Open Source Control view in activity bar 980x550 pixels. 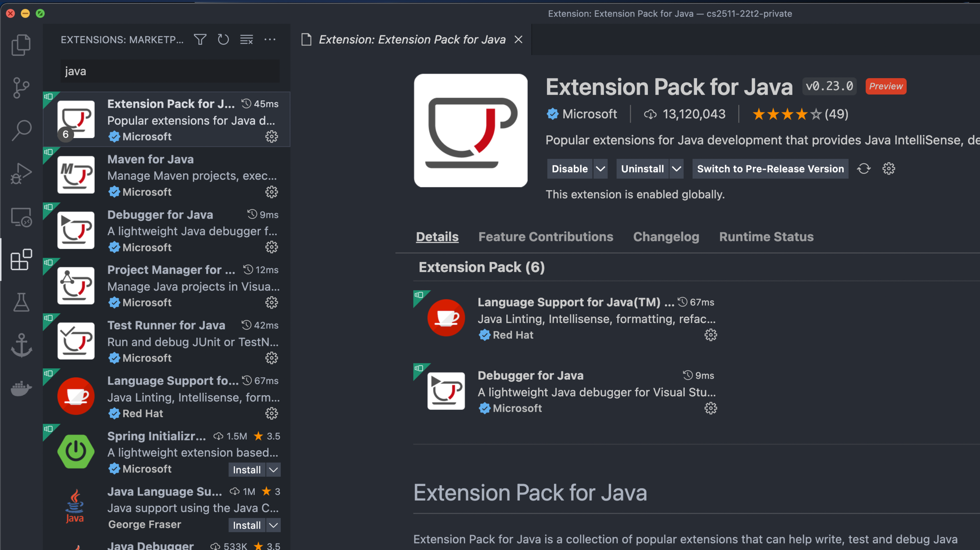pos(21,88)
